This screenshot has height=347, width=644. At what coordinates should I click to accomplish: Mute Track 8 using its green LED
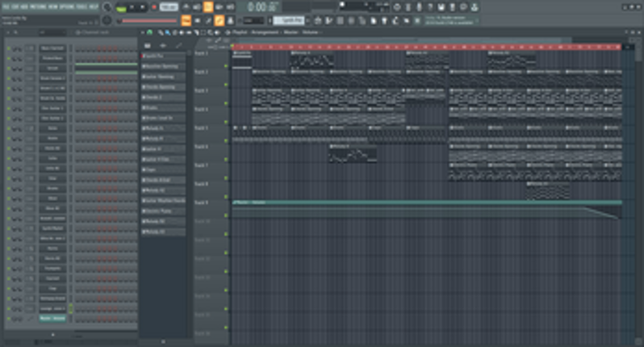coord(226,197)
